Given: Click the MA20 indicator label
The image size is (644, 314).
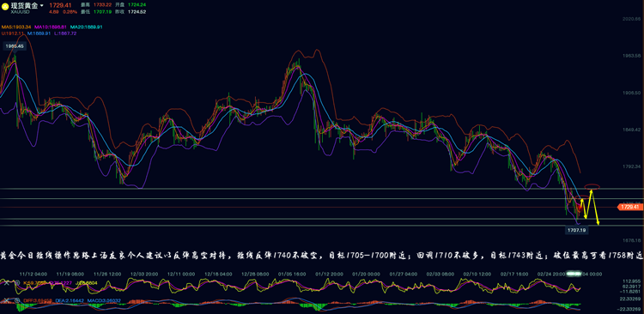Looking at the screenshot, I should (x=86, y=27).
